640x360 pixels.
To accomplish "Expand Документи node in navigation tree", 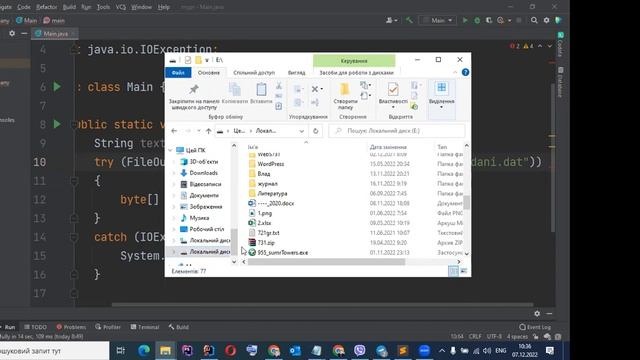I will coord(174,196).
